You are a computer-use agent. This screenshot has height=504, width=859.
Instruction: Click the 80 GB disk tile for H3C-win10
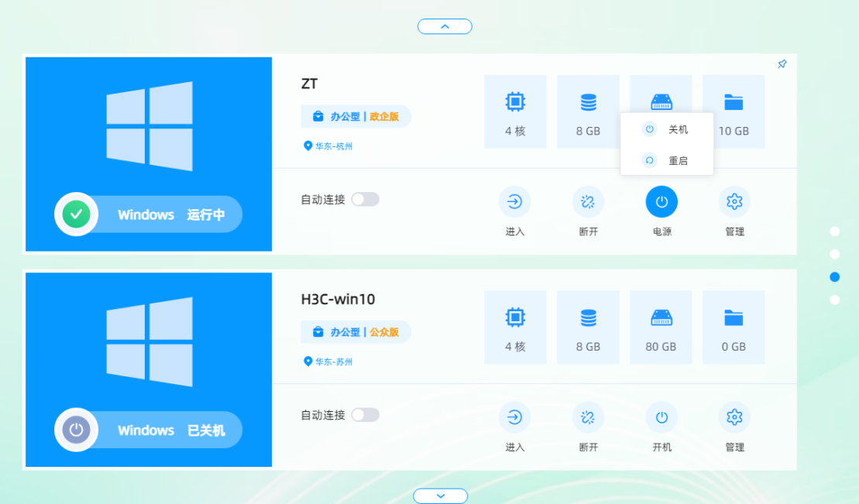(x=661, y=327)
